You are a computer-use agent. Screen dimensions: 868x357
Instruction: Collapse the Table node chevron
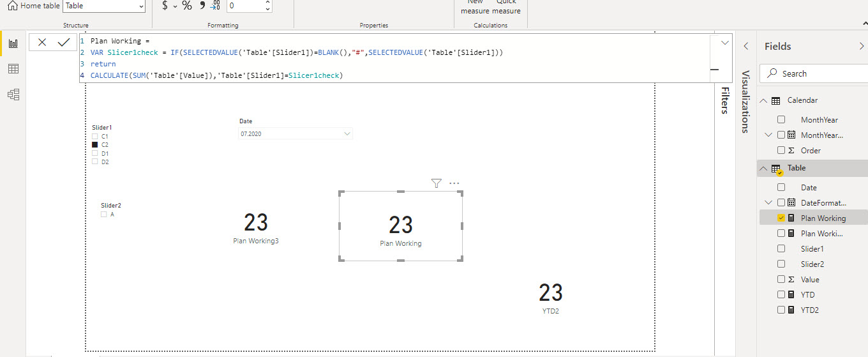764,169
